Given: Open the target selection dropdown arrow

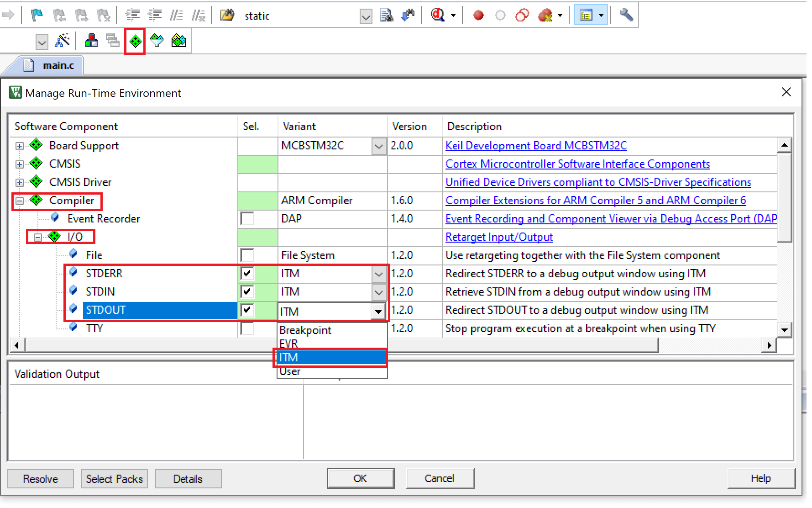Looking at the screenshot, I should coord(42,42).
